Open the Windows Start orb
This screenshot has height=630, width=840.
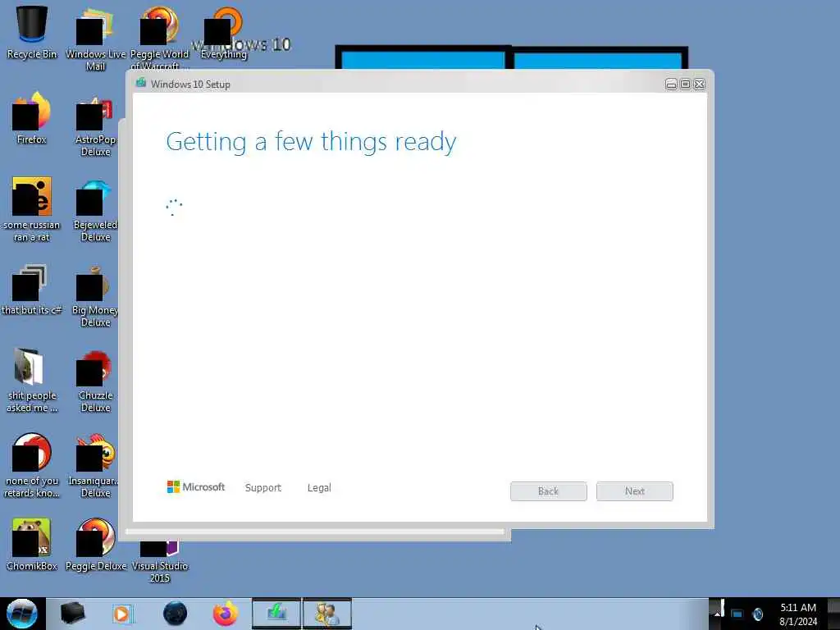point(22,614)
